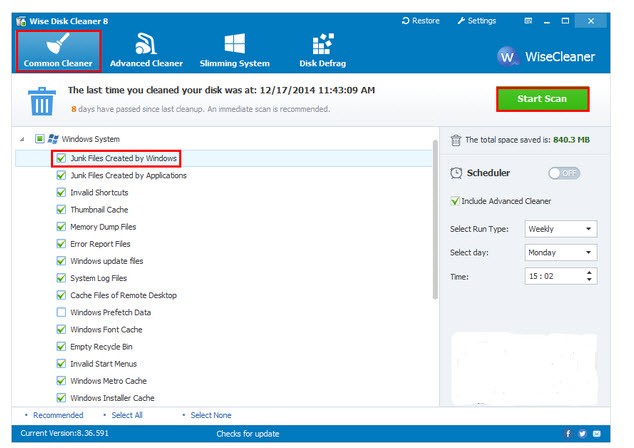This screenshot has width=634, height=448.
Task: Uncheck Junk Files Created by Windows
Action: [61, 158]
